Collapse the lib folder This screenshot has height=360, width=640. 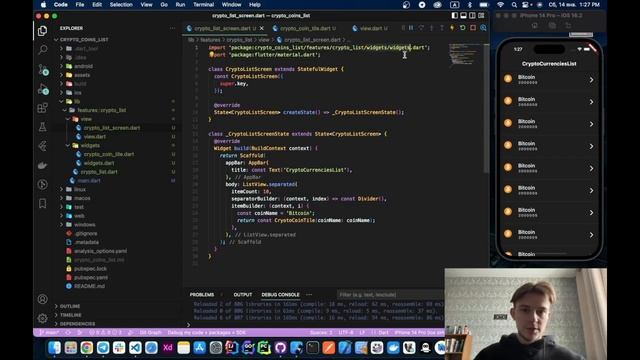click(x=77, y=101)
